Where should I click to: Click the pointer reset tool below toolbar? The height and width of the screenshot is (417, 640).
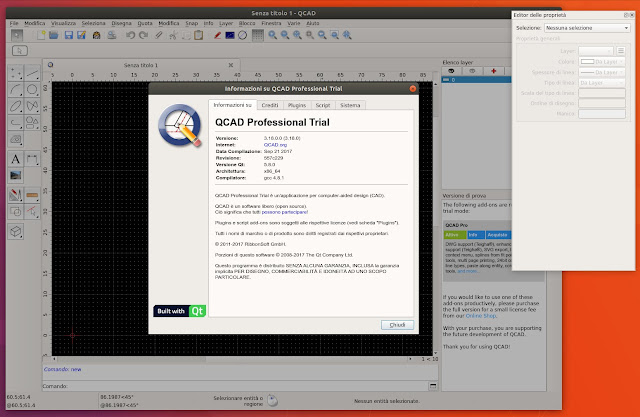click(x=20, y=51)
